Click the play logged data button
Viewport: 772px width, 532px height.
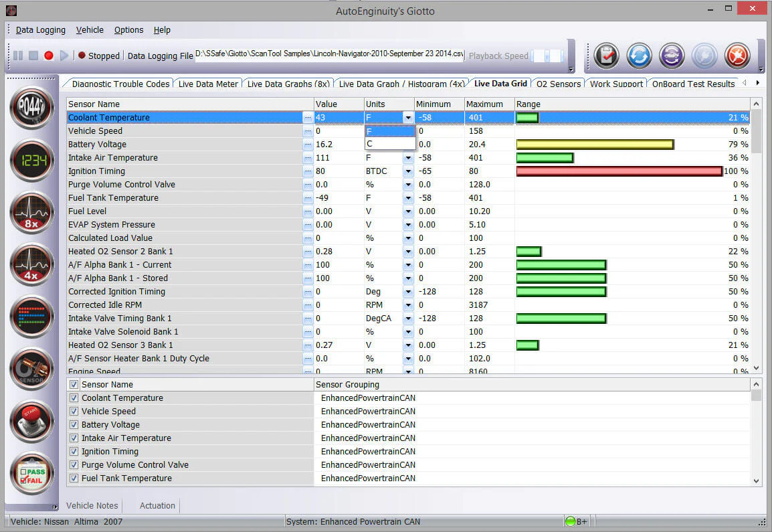pyautogui.click(x=64, y=56)
